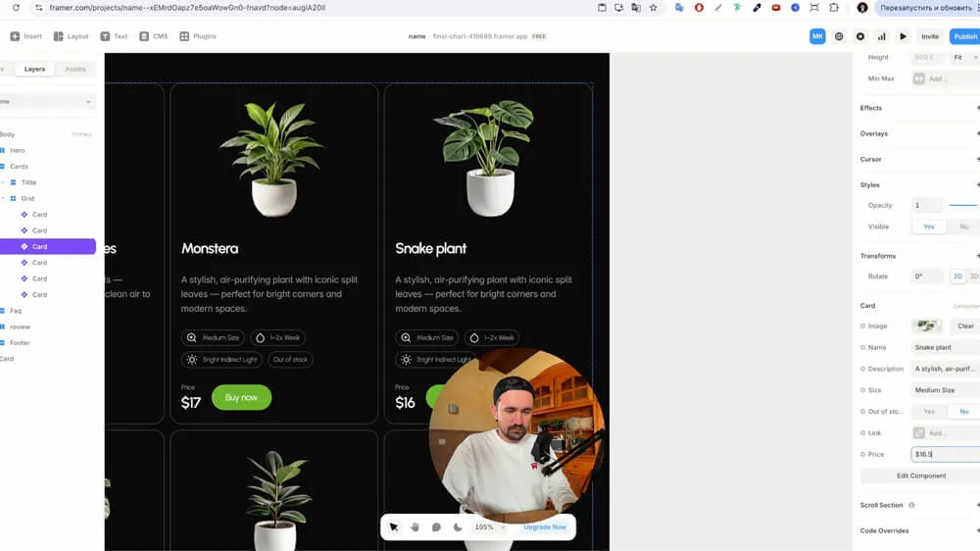Open the 105% zoom dropdown

pos(489,527)
